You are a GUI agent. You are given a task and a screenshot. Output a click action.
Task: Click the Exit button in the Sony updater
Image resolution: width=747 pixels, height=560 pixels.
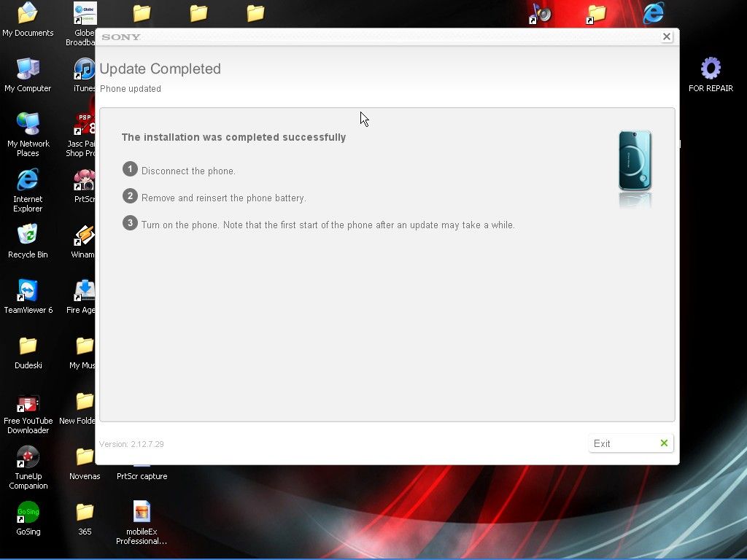pyautogui.click(x=630, y=443)
